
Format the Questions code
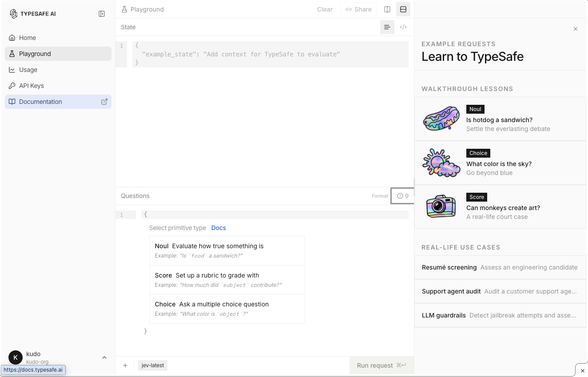pyautogui.click(x=380, y=196)
